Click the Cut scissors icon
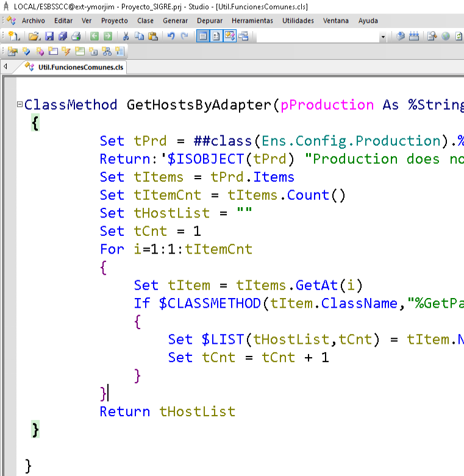464x476 pixels. [126, 37]
